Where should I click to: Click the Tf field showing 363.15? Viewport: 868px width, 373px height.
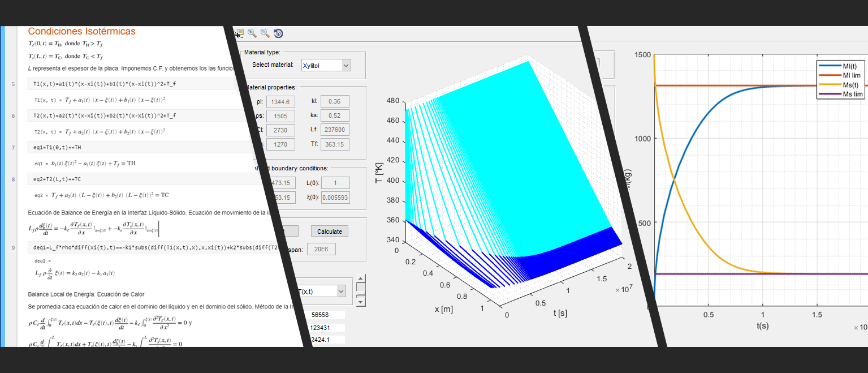pyautogui.click(x=334, y=144)
